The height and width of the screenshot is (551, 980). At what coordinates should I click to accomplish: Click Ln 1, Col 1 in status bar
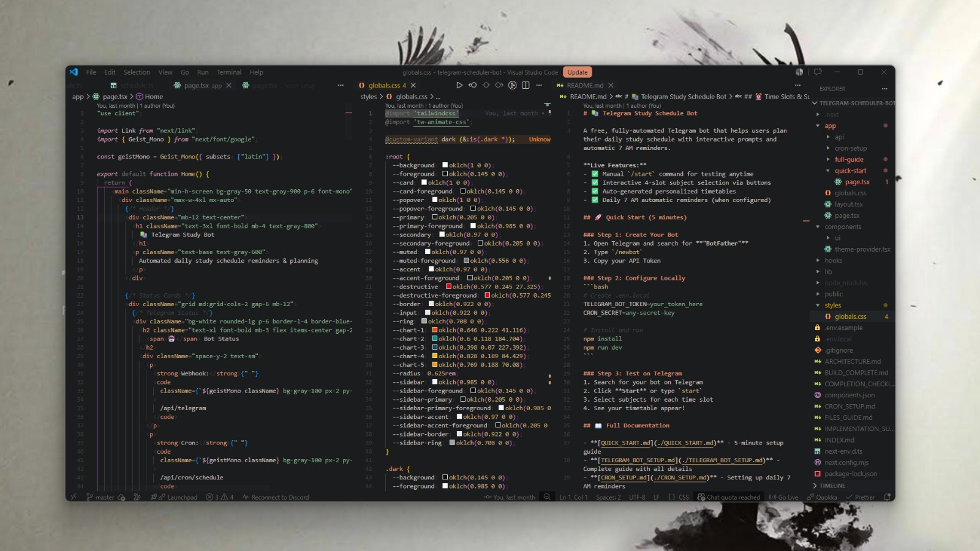point(573,497)
